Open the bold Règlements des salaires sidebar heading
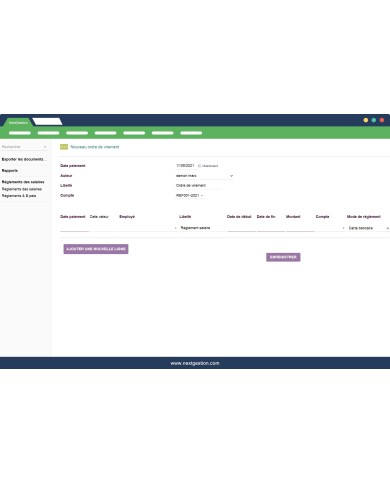Viewport: 390px width, 484px height. (23, 182)
